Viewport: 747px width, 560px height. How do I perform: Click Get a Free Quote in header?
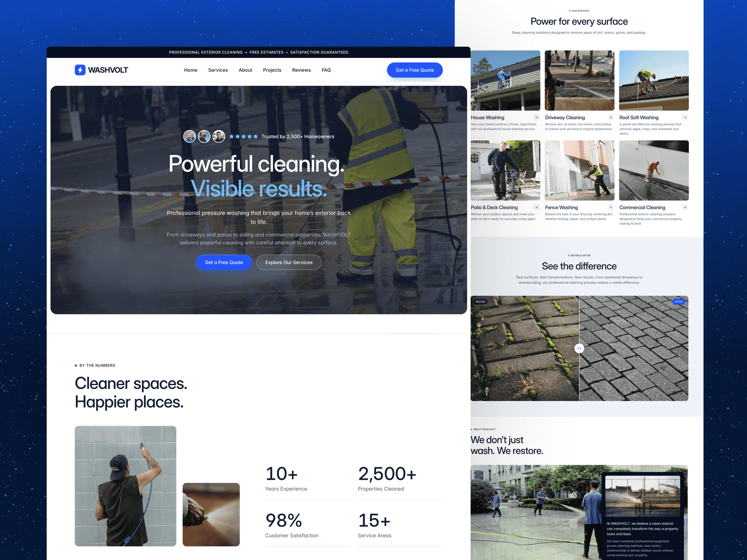pyautogui.click(x=415, y=70)
